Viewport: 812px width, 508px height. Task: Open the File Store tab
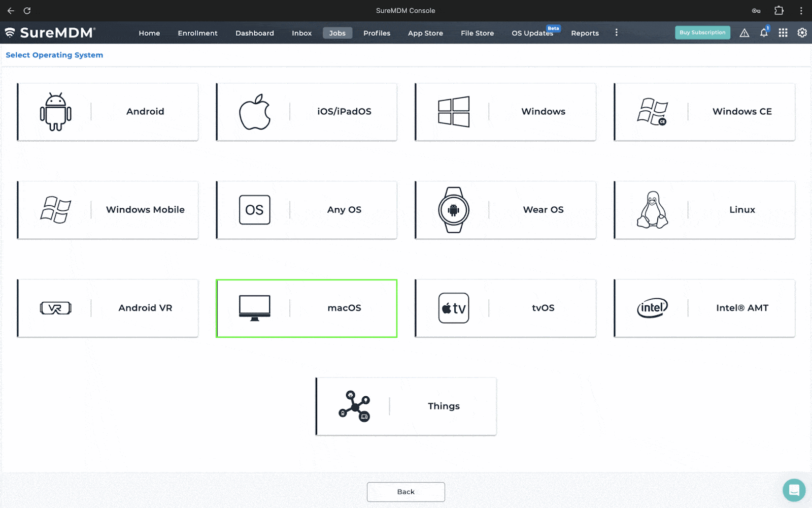tap(477, 33)
